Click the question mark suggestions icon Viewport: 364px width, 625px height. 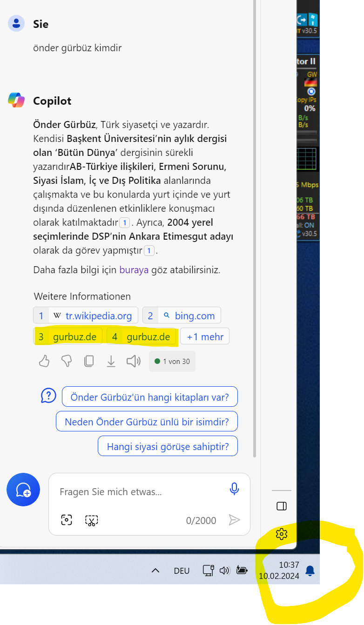[48, 396]
